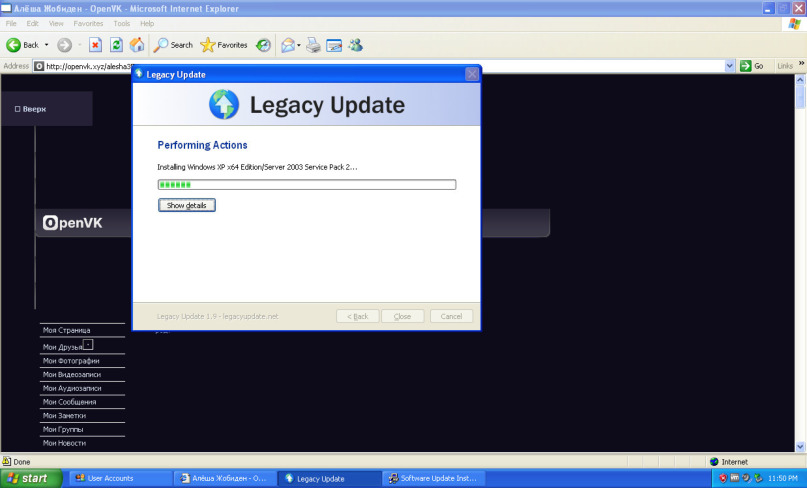Viewport: 807px width, 488px height.
Task: Click the Forward arrow button
Action: [64, 45]
